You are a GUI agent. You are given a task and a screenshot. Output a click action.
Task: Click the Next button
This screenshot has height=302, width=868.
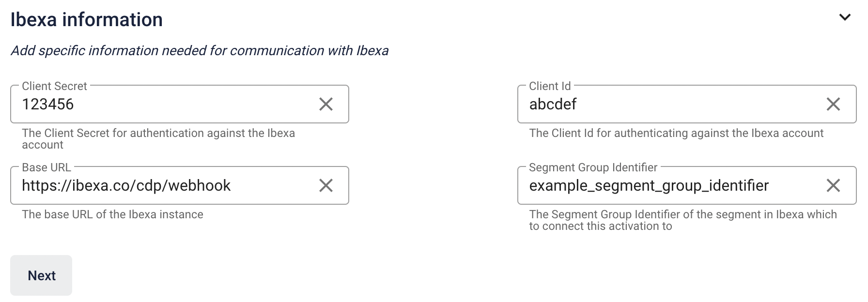pos(41,275)
